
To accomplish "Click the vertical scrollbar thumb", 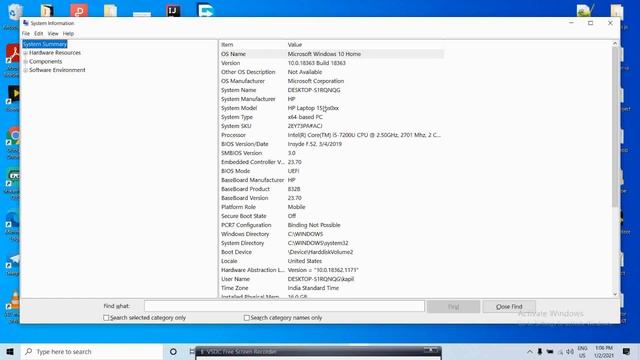I will point(615,127).
